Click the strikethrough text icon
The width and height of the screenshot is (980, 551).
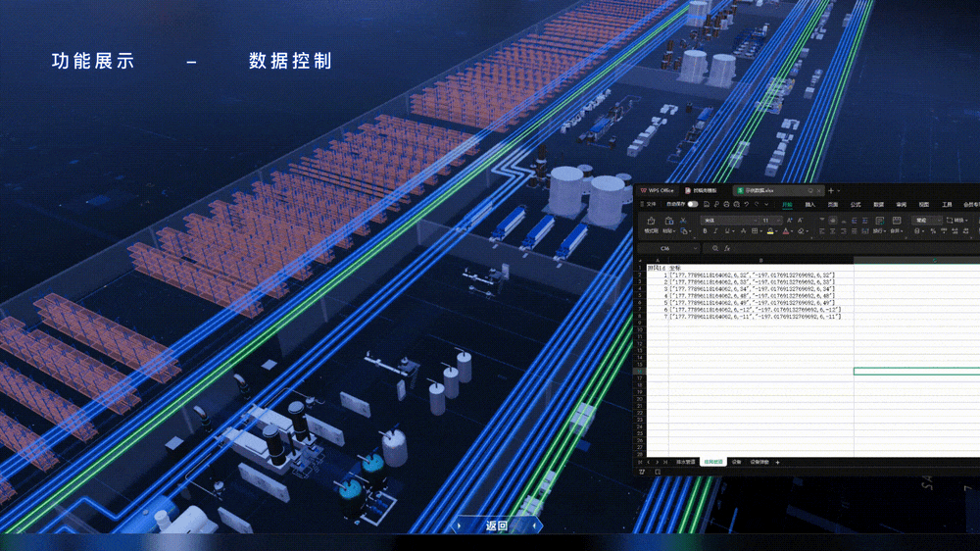coord(743,231)
